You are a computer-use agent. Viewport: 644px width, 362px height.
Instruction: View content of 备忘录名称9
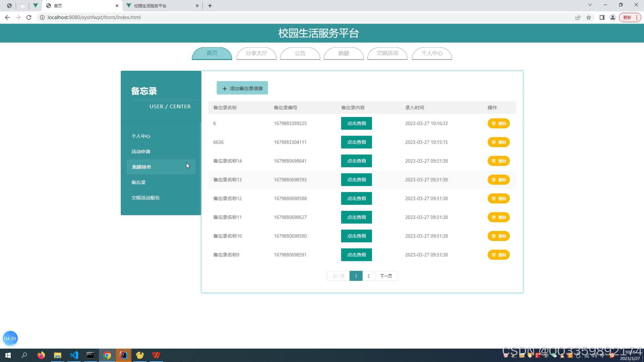pyautogui.click(x=357, y=255)
